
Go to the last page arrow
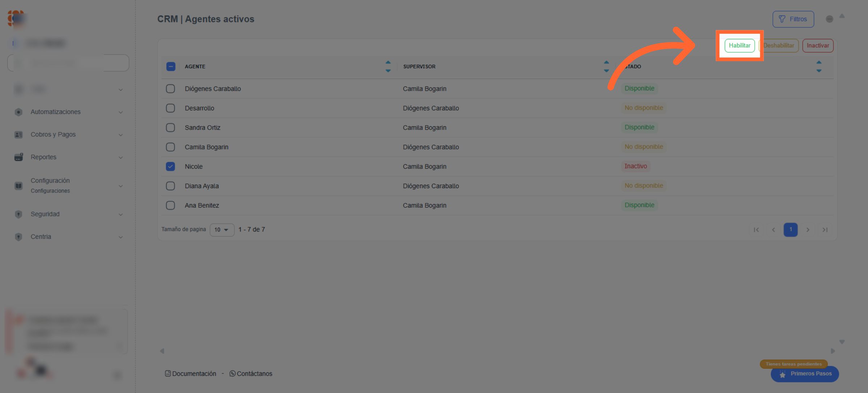point(825,230)
